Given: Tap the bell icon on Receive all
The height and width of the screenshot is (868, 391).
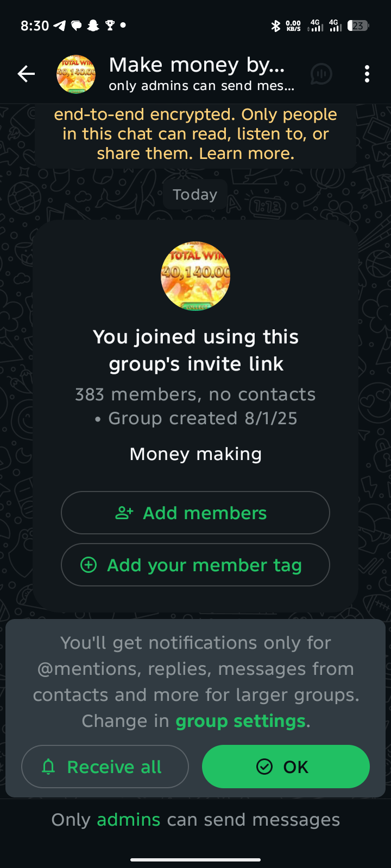Looking at the screenshot, I should tap(49, 767).
